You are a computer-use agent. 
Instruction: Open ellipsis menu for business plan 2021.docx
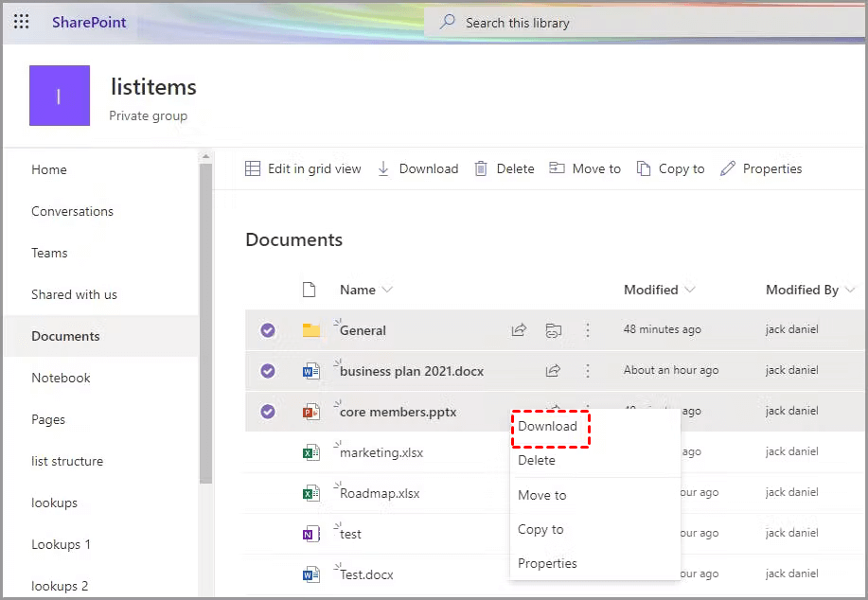(x=588, y=371)
